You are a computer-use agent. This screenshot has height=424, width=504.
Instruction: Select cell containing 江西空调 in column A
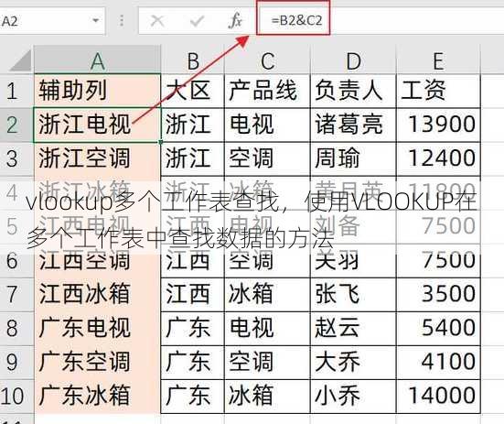[97, 261]
